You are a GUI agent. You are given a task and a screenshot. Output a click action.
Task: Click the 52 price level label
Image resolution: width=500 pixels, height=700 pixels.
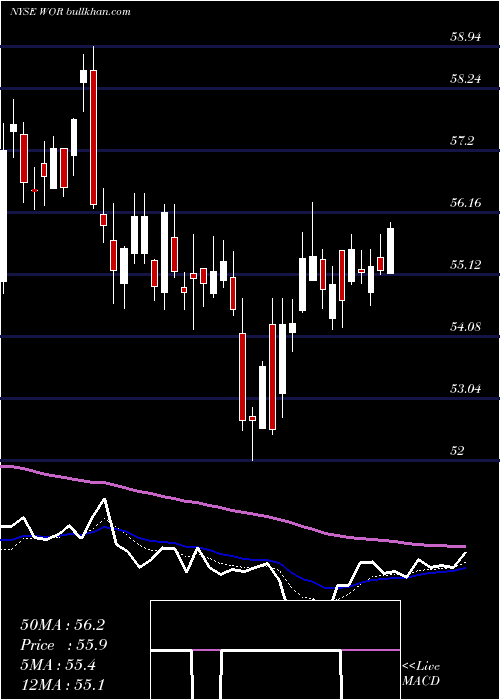[x=457, y=451]
